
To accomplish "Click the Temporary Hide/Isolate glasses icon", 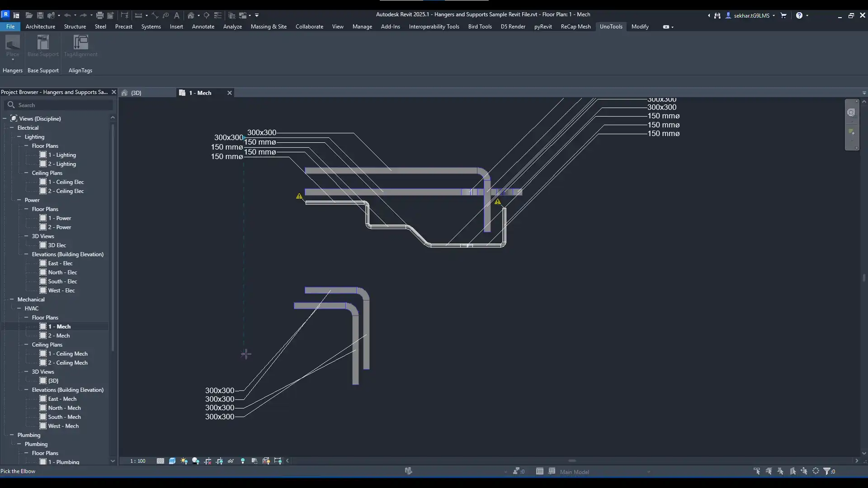I will pos(231,461).
